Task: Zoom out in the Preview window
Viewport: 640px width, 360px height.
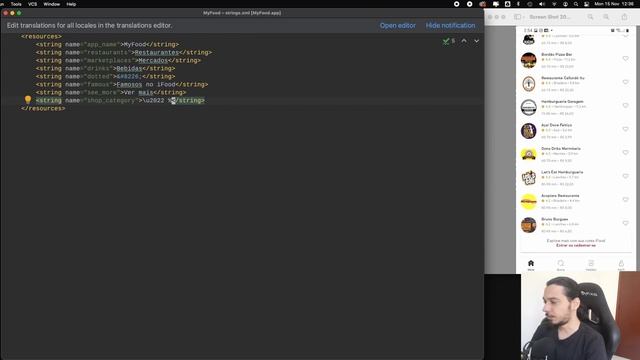Action: [x=591, y=17]
